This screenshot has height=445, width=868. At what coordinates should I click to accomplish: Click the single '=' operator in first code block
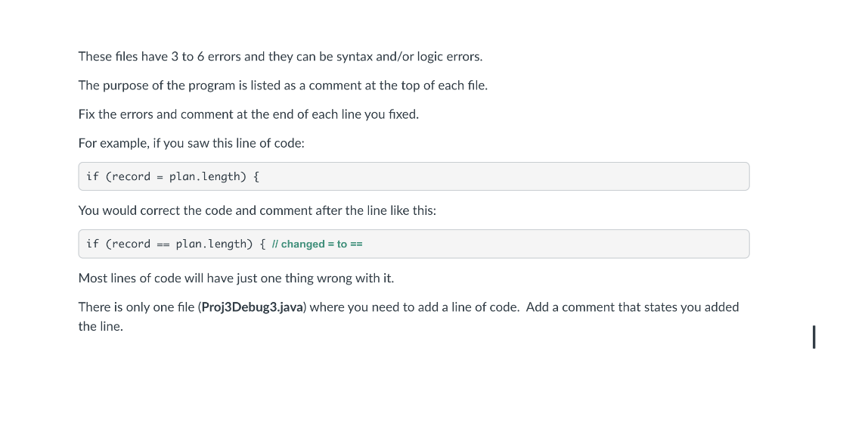coord(160,177)
